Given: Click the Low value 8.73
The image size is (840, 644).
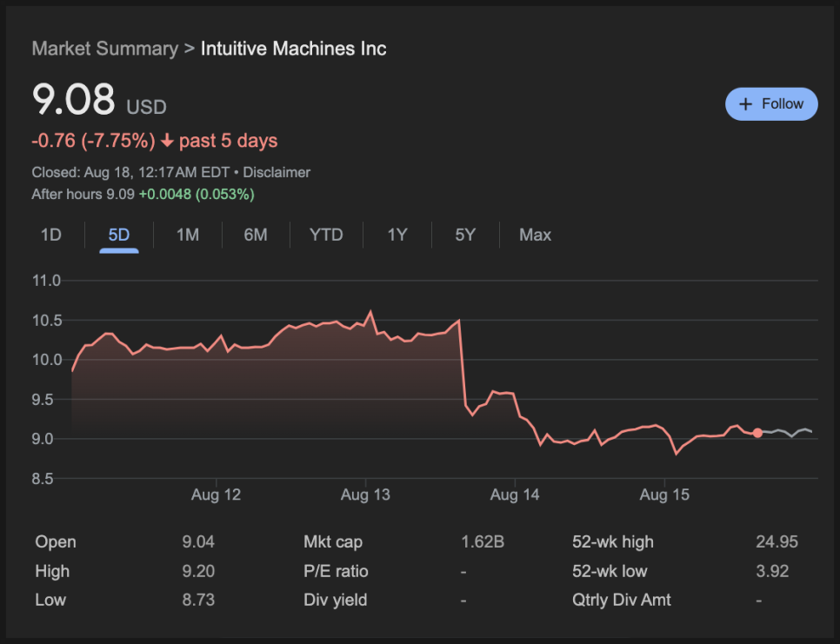Looking at the screenshot, I should [198, 600].
